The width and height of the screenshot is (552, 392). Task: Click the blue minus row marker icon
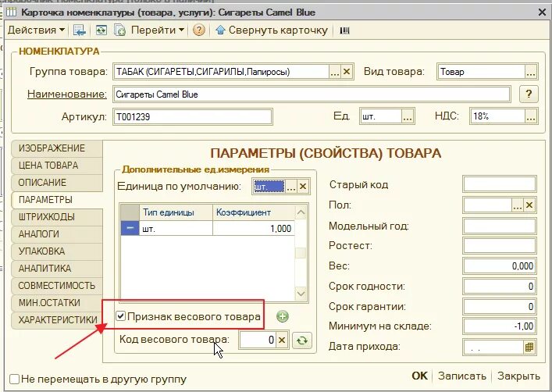pos(130,228)
